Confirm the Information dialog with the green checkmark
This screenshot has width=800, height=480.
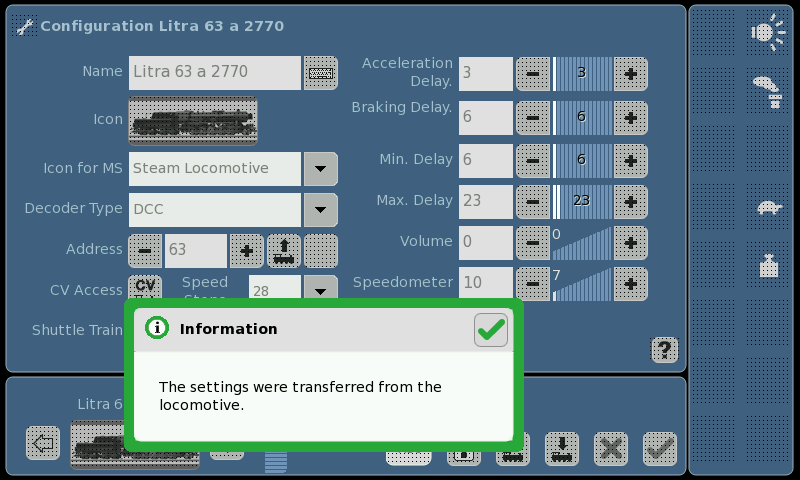point(490,330)
